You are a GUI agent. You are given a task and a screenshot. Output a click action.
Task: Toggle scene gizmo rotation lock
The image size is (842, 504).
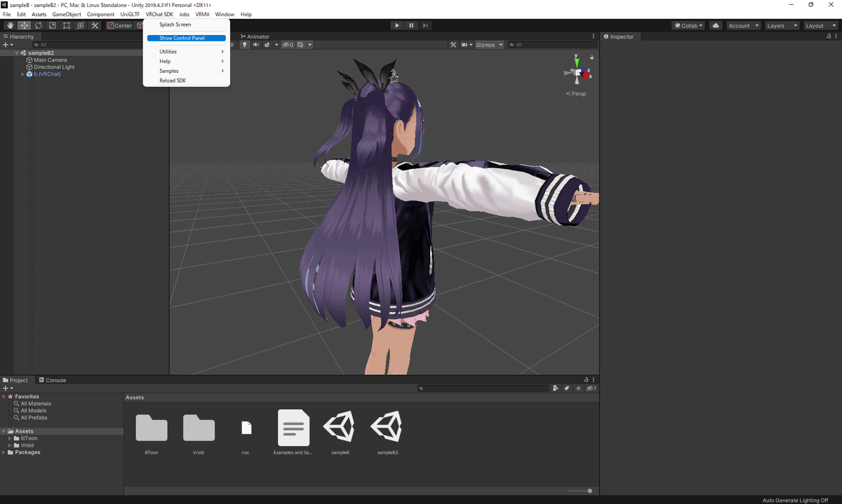pyautogui.click(x=592, y=57)
